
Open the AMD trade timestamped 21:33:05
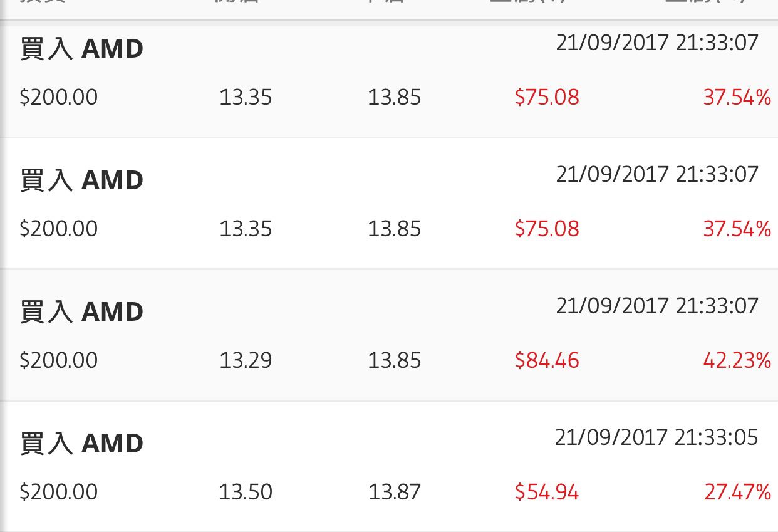click(x=389, y=467)
